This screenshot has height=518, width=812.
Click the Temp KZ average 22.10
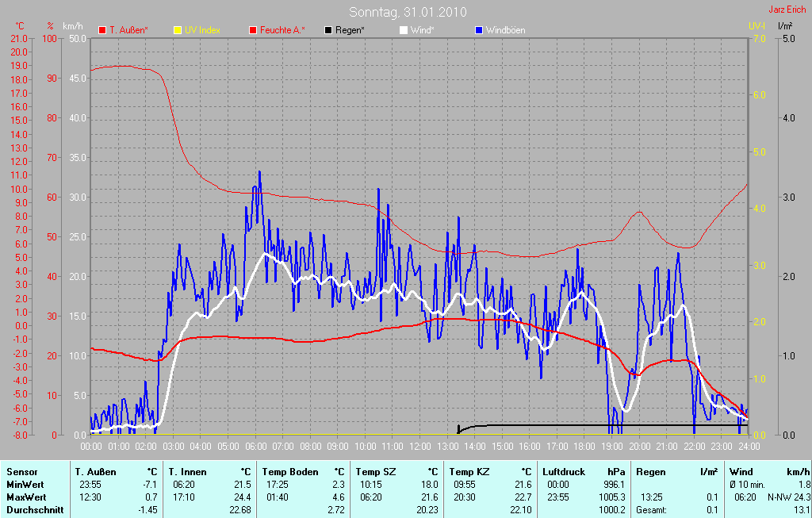point(521,510)
